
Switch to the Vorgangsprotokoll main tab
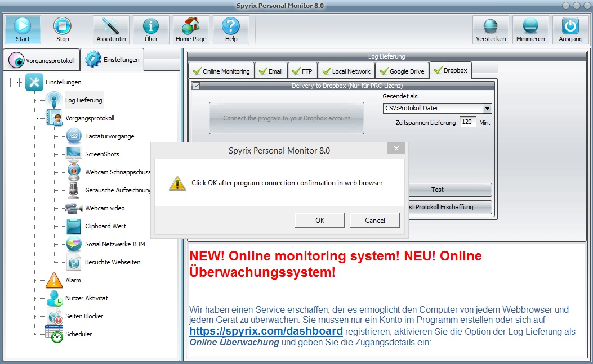(x=42, y=60)
